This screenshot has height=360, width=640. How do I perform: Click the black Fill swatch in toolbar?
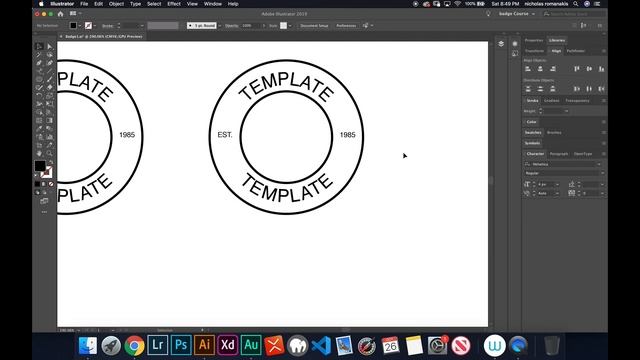40,166
